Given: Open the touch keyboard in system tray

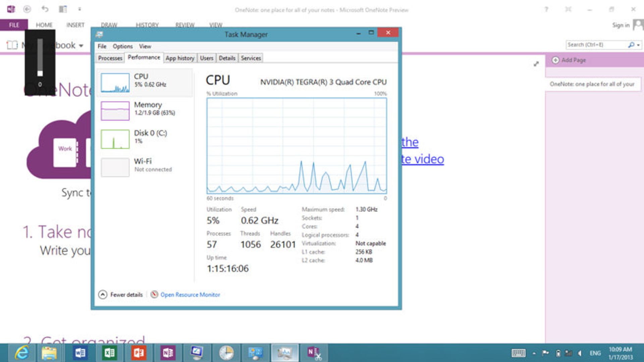Looking at the screenshot, I should pos(518,353).
